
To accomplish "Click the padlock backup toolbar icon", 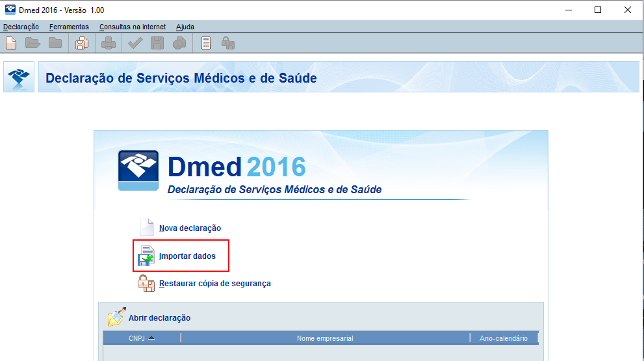I will [228, 43].
